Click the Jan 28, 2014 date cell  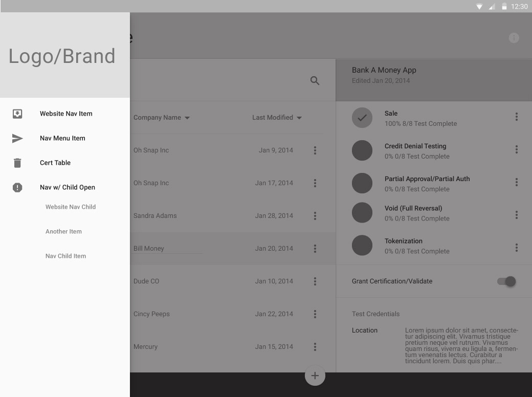pos(274,216)
